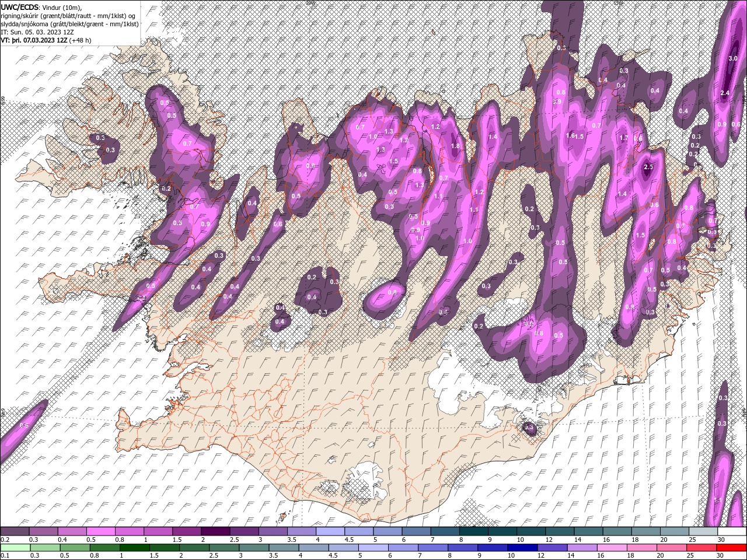Click the title line 'UWC/ECDS: Vindur (10m),'
The height and width of the screenshot is (560, 747).
41,7
